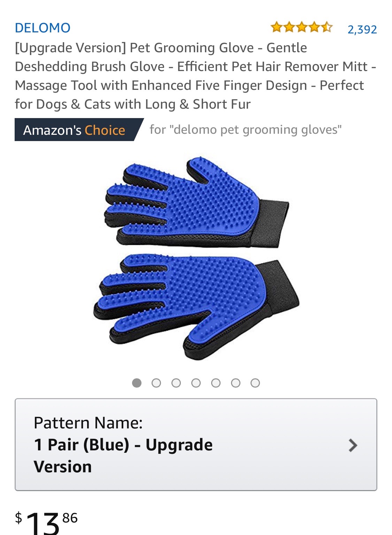Tap the Amazon's Choice badge
Screen dimensions: 392x535
[79, 130]
